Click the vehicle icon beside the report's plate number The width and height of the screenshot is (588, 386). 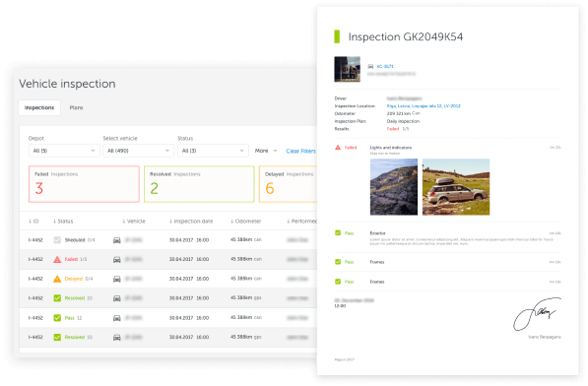(x=370, y=66)
